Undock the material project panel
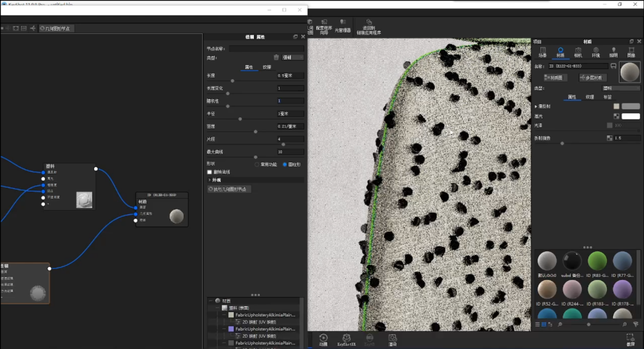Image resolution: width=644 pixels, height=349 pixels. click(631, 42)
